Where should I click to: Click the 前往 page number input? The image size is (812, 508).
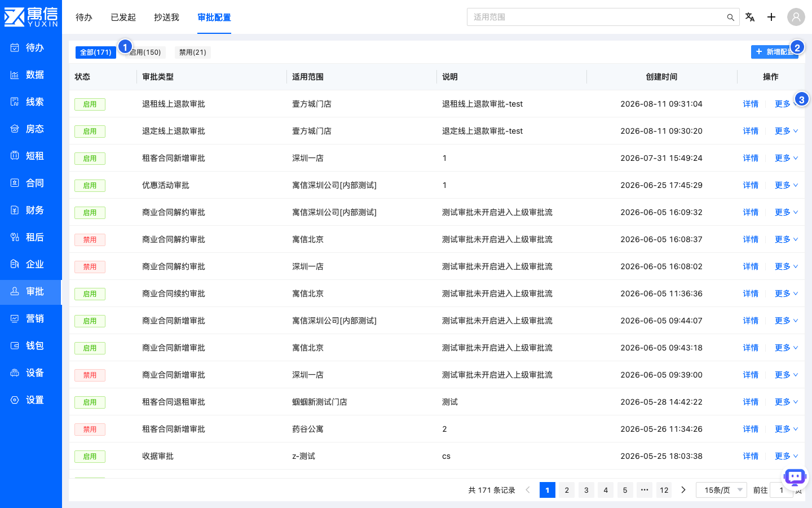[782, 490]
